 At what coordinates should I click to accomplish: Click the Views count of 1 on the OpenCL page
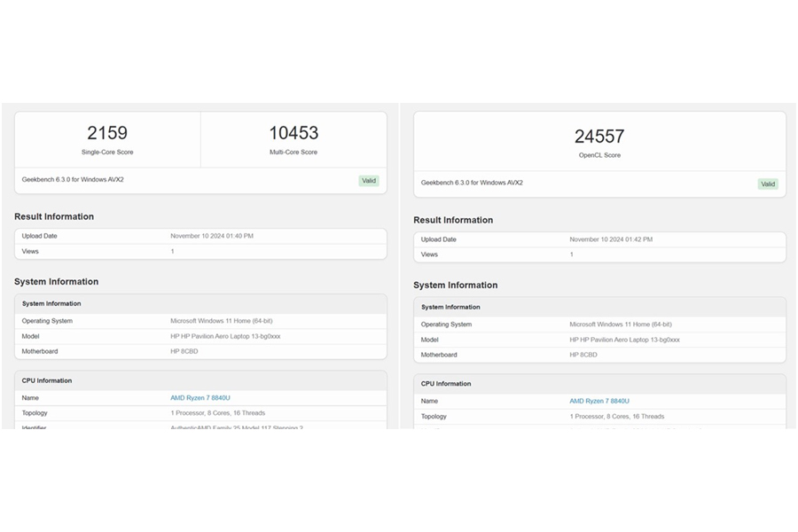point(572,254)
